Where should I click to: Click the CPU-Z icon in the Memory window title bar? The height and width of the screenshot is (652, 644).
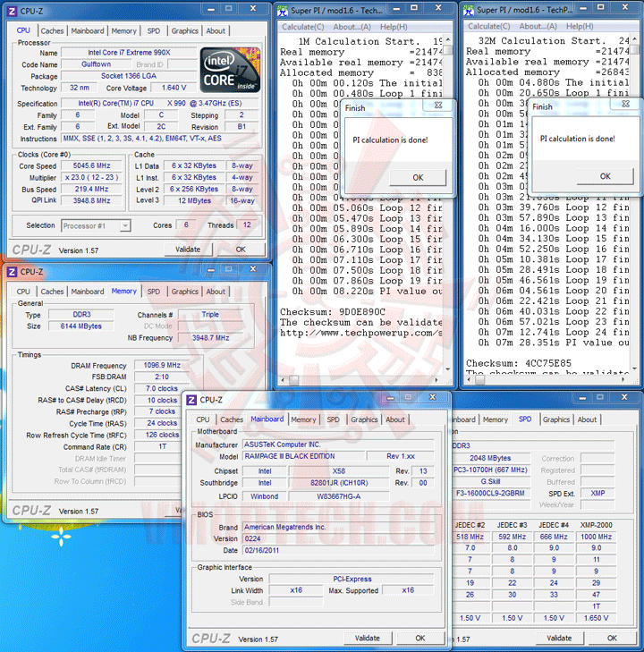13,272
